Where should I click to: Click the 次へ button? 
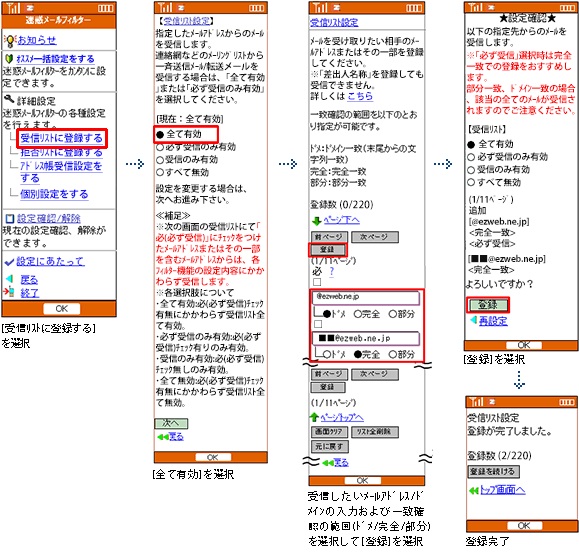coord(171,423)
